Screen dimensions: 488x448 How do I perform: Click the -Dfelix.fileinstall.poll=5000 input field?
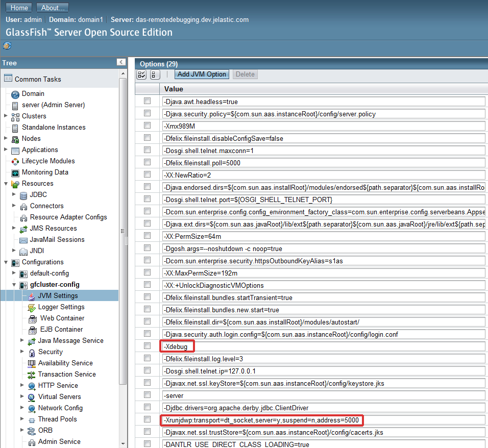click(x=324, y=163)
